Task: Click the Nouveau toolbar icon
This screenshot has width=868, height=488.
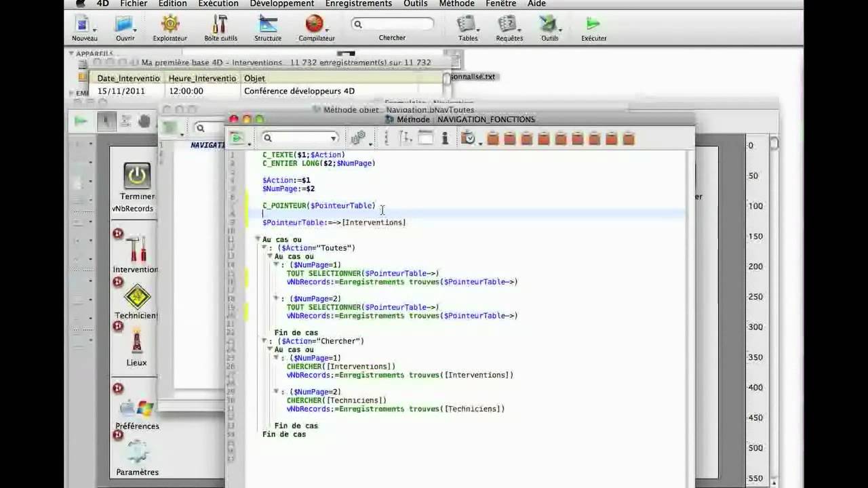Action: click(x=83, y=24)
